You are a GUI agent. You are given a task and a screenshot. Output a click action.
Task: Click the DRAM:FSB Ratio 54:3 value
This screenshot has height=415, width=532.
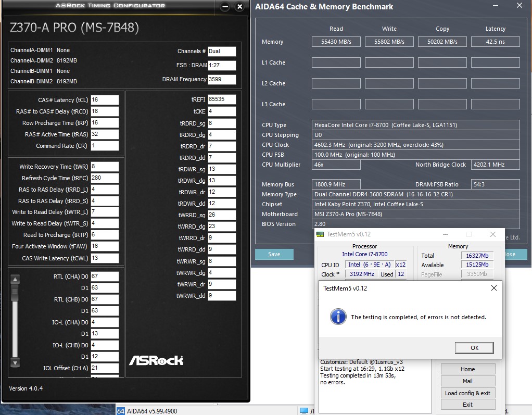[x=496, y=184]
